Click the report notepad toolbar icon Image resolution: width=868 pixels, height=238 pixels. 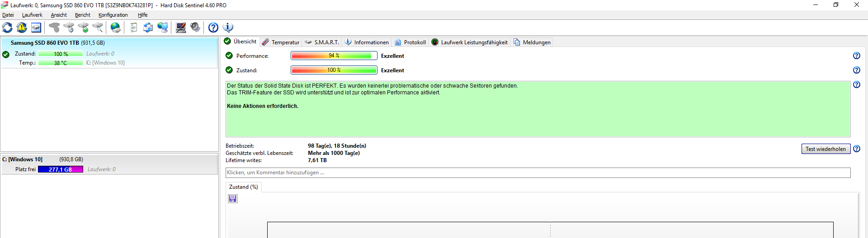[x=134, y=28]
